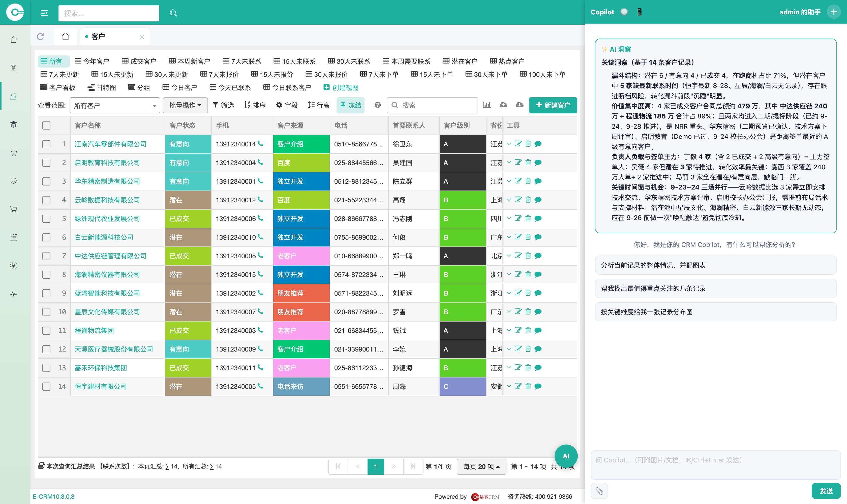This screenshot has width=847, height=504.
Task: Open the layers stack icon in sidebar
Action: (x=14, y=124)
